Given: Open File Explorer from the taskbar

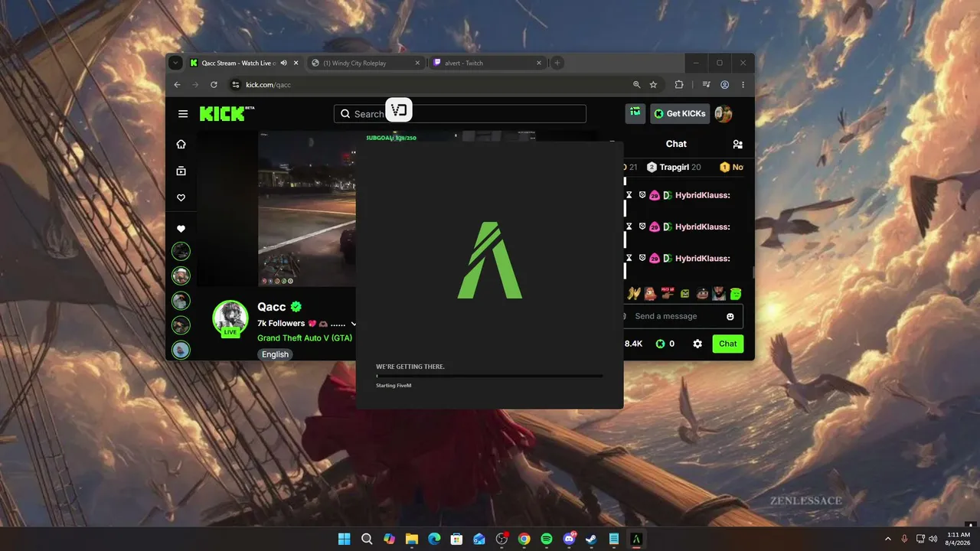Looking at the screenshot, I should tap(412, 539).
